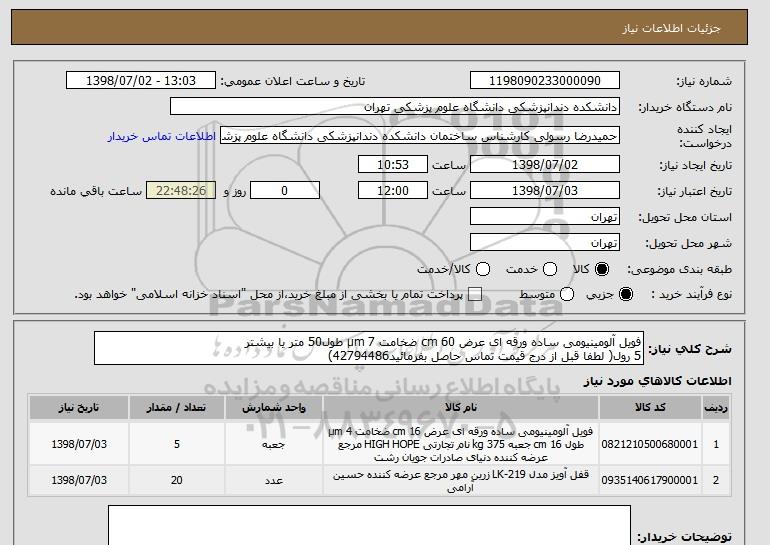Click the تاریخ نیاز column header
The image size is (770, 545).
(x=79, y=408)
